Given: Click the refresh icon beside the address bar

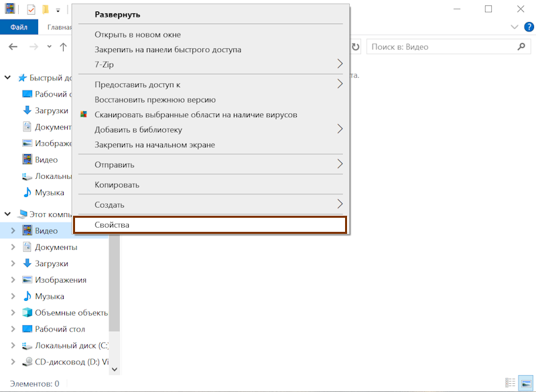Looking at the screenshot, I should pos(356,47).
